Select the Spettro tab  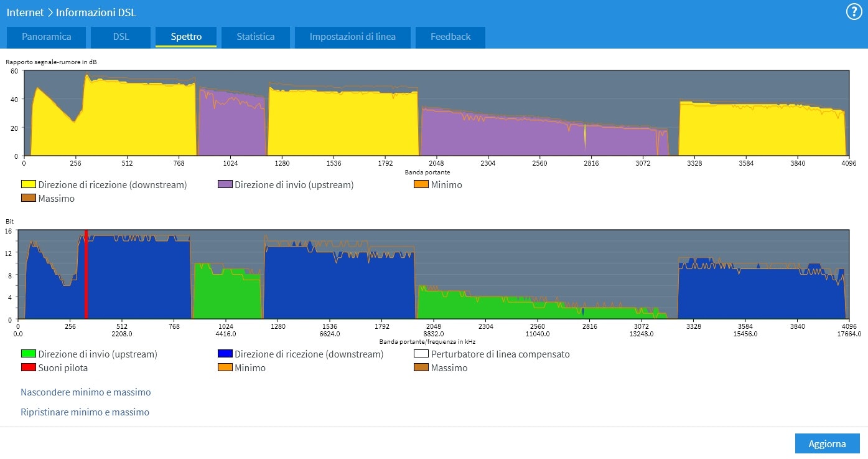coord(186,37)
